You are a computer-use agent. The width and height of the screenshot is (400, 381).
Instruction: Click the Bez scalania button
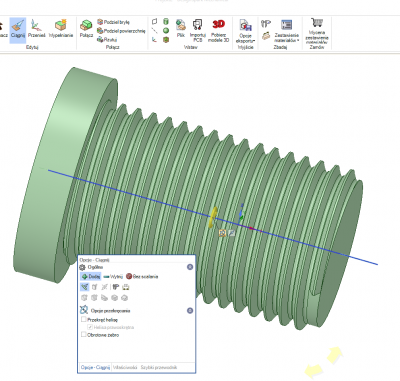pyautogui.click(x=142, y=276)
